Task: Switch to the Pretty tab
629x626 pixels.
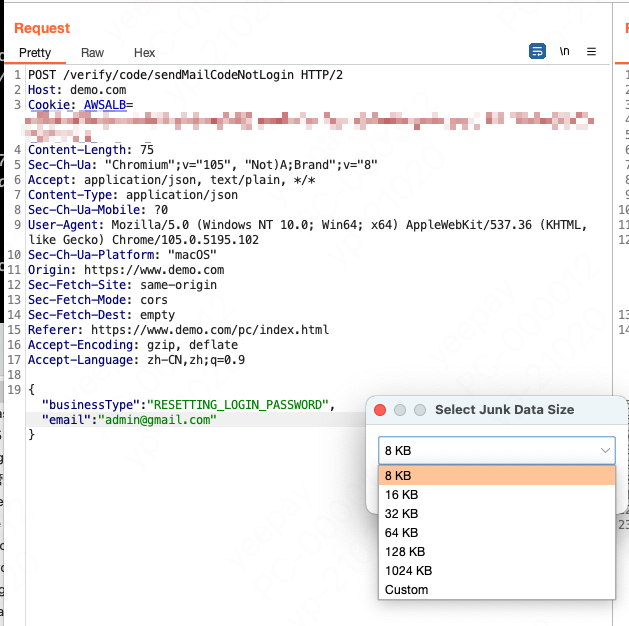Action: [x=35, y=53]
